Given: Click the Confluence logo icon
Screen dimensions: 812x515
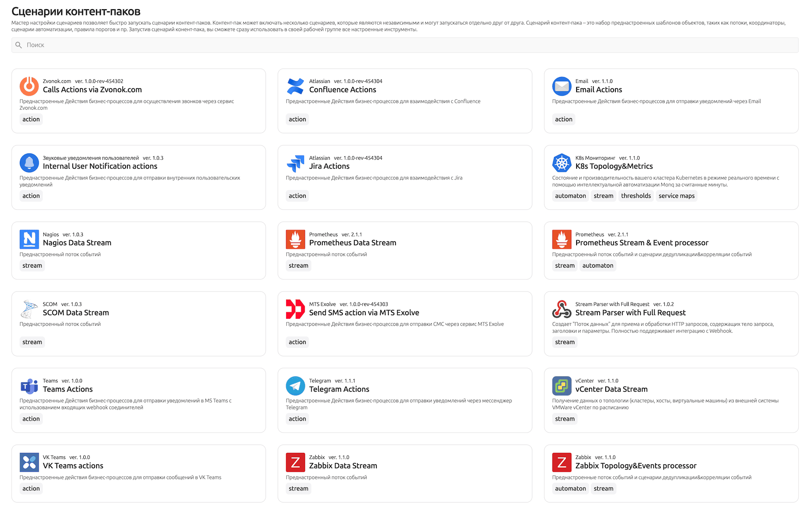Looking at the screenshot, I should point(295,86).
